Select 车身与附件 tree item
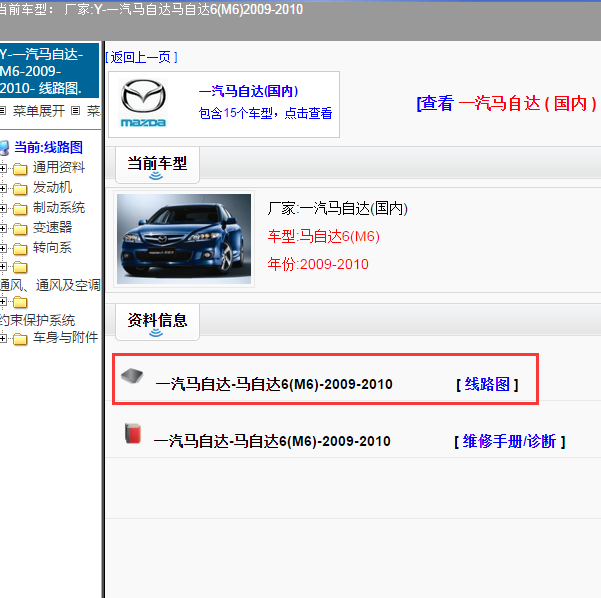601x598 pixels. click(x=65, y=337)
